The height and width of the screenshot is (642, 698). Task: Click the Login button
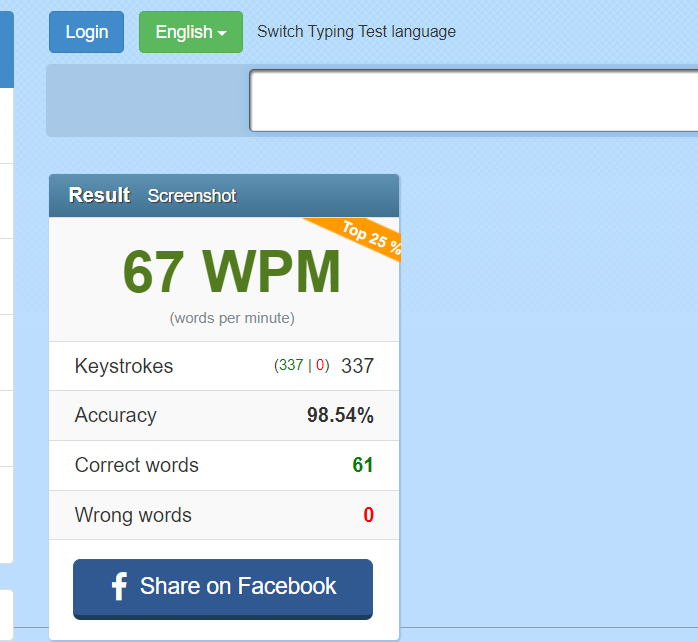[86, 32]
